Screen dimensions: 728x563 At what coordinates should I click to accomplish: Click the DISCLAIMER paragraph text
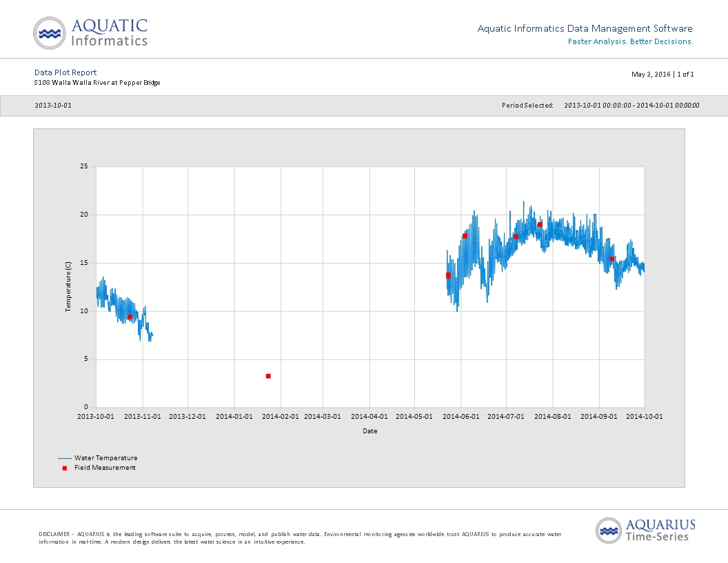click(x=300, y=538)
